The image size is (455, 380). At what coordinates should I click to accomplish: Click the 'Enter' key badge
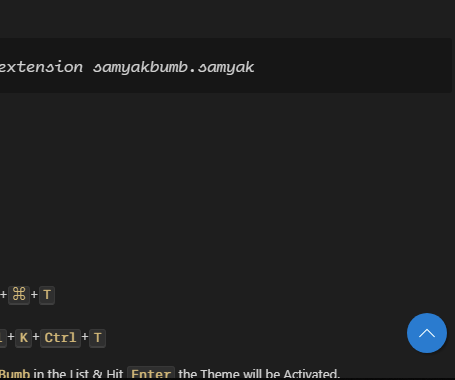[151, 373]
